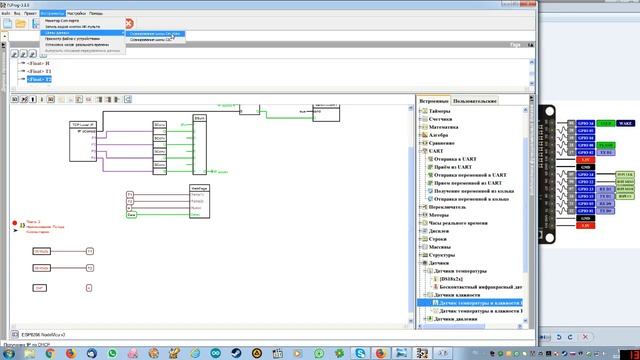Select the <Float> H variable
Viewport: 640px width, 360px height.
pos(38,64)
